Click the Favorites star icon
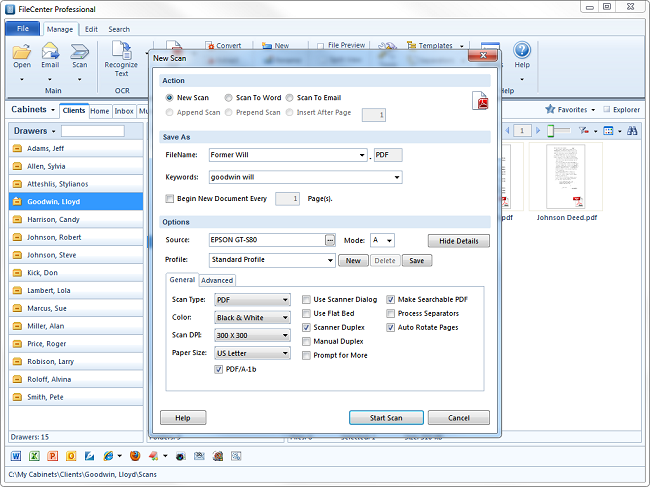Viewport: 650px width, 487px height. coord(550,109)
